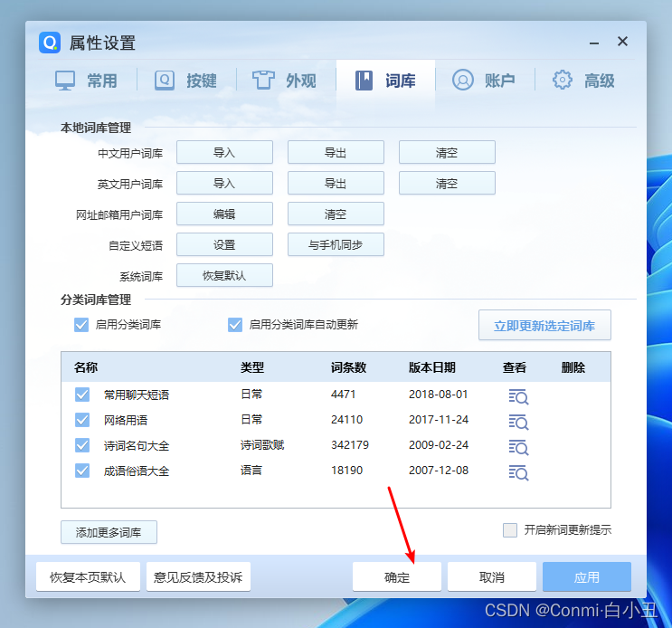Minimize the 属性设置 window
Image resolution: width=672 pixels, height=628 pixels.
[594, 43]
